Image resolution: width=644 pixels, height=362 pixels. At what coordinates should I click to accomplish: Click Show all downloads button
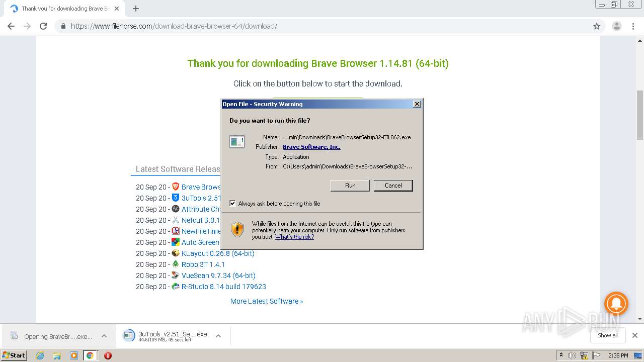pos(607,335)
